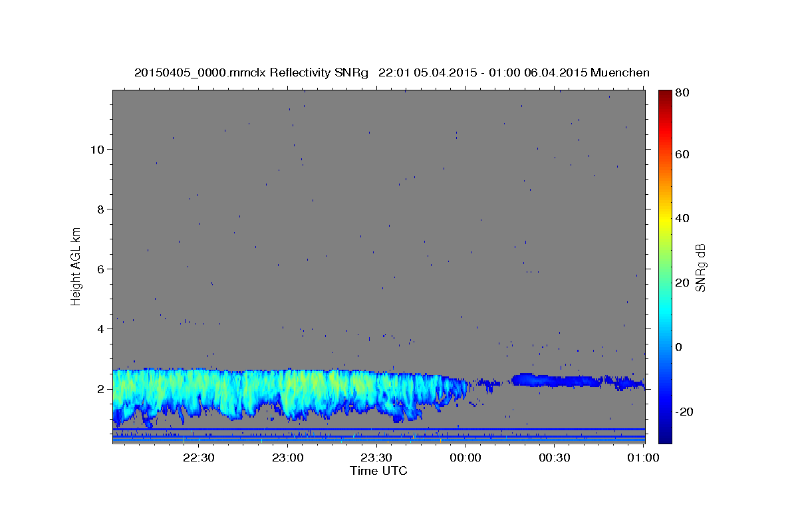Click the 23:00 time tick label
Viewport: 798px width, 532px height.
click(288, 458)
